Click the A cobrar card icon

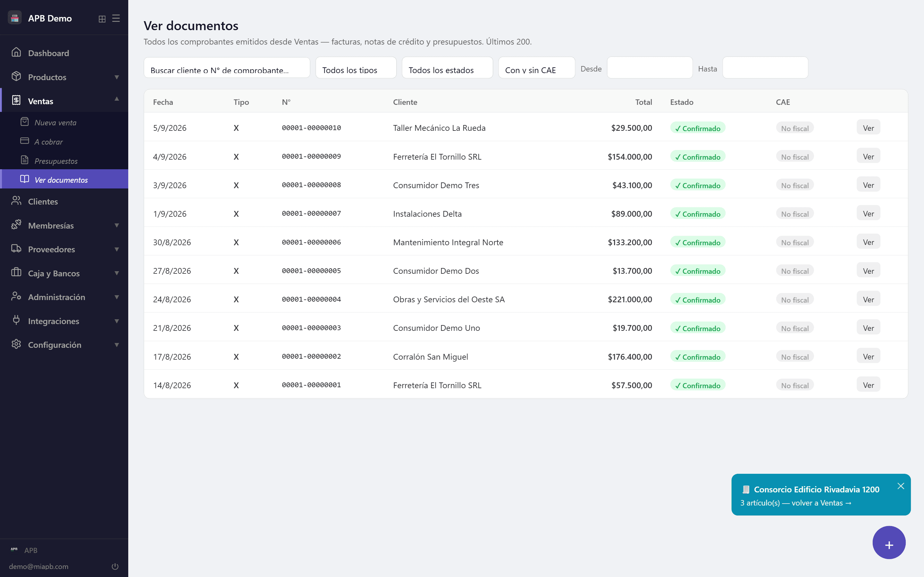24,141
